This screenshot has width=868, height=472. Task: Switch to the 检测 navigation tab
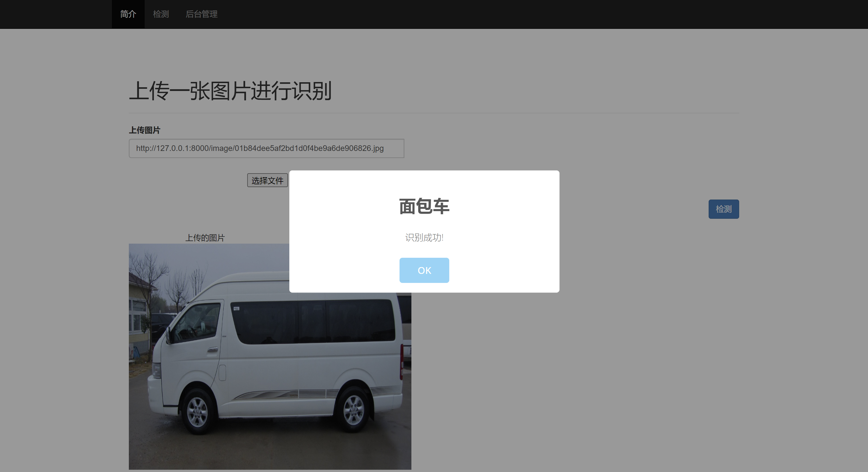pyautogui.click(x=161, y=14)
